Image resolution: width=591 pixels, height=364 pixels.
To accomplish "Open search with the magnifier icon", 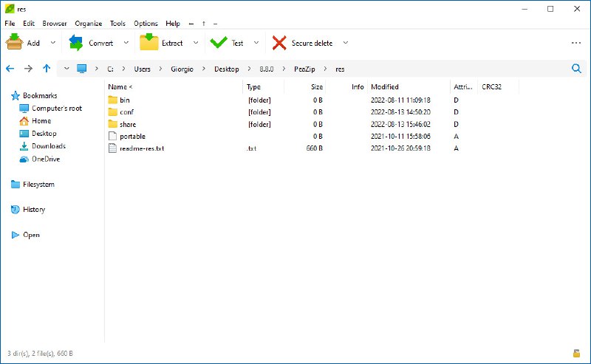I will [x=576, y=69].
